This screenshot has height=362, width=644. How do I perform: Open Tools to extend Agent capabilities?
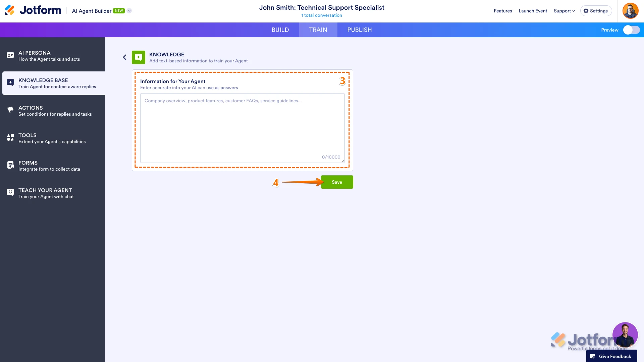coord(10,137)
